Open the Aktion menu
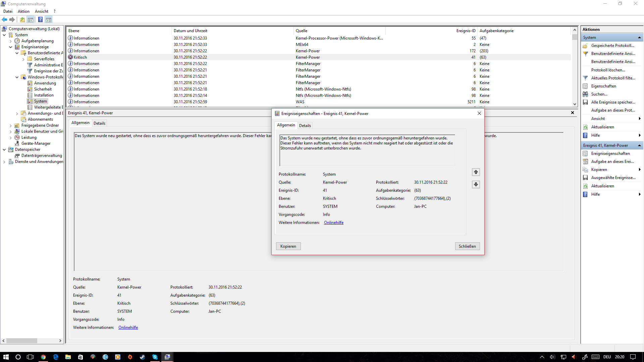Image resolution: width=644 pixels, height=362 pixels. coord(23,11)
